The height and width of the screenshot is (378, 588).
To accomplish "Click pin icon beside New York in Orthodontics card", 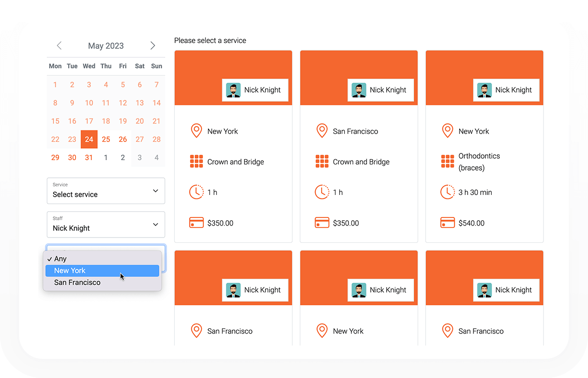I will [x=447, y=131].
